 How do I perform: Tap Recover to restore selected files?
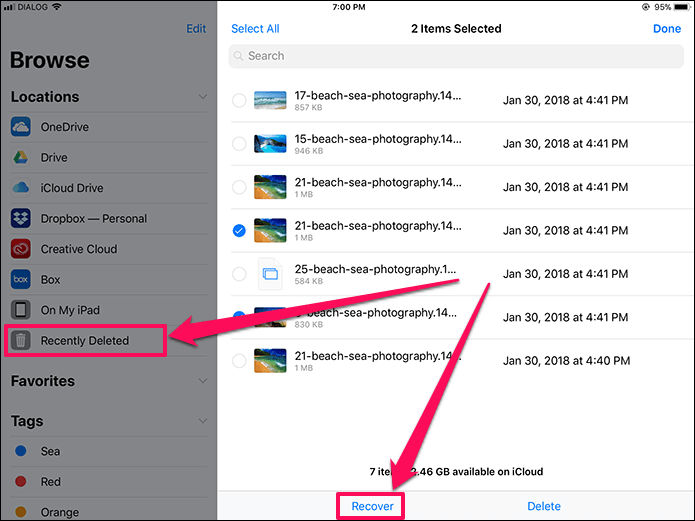click(372, 506)
